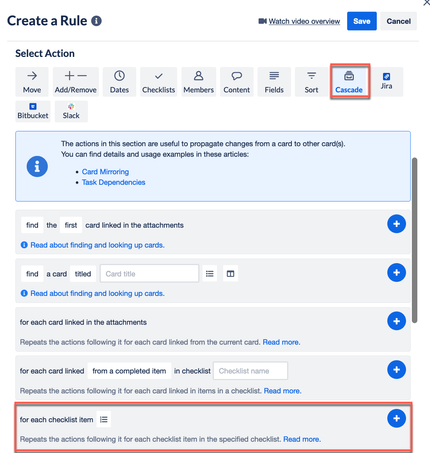
Task: Select the Cascade actions tab
Action: pyautogui.click(x=349, y=82)
